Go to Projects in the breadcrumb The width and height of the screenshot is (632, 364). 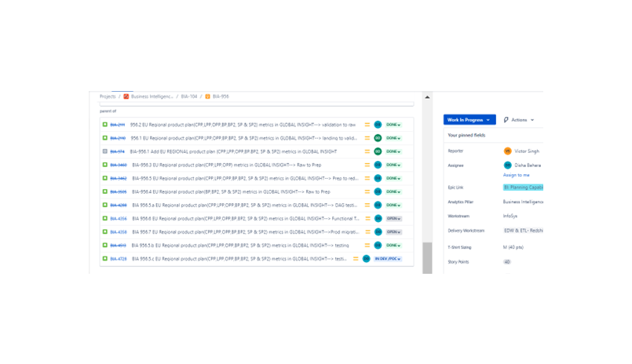(x=108, y=96)
